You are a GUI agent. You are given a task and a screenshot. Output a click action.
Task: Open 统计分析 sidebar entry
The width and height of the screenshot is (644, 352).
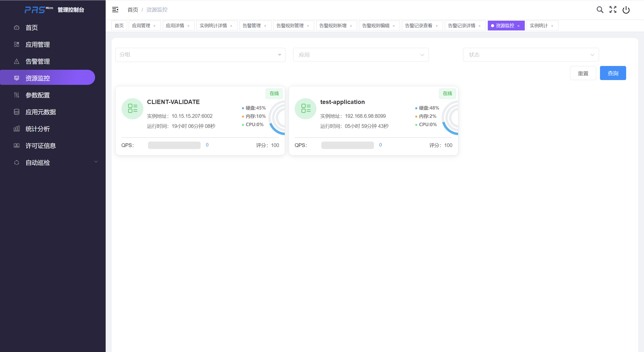[38, 129]
